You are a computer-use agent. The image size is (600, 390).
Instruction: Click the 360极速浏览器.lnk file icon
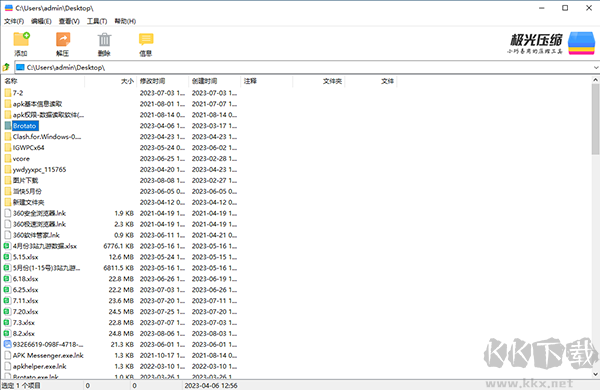pyautogui.click(x=8, y=224)
